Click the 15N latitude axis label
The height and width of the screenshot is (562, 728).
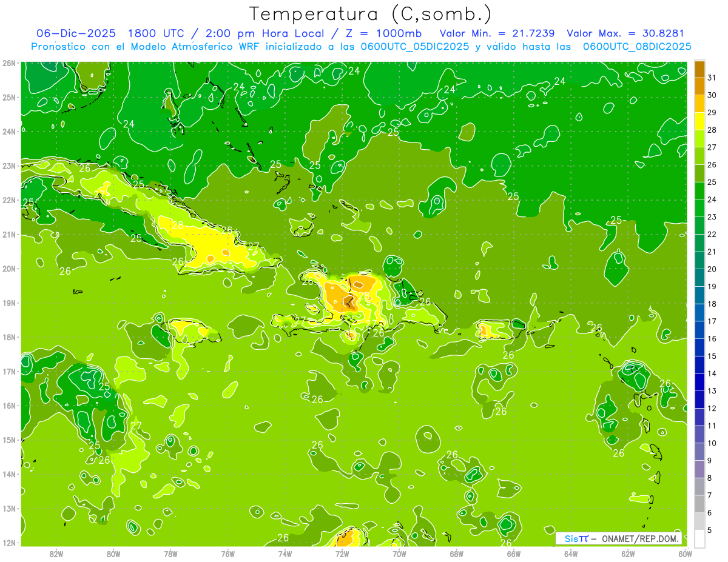click(x=9, y=440)
